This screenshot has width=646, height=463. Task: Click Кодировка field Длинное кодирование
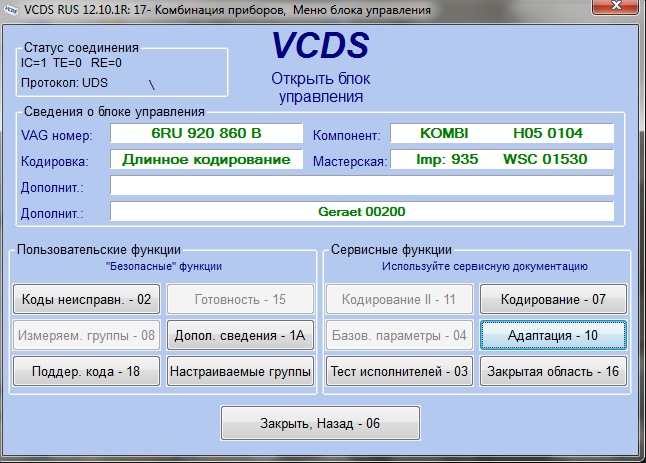[x=206, y=159]
